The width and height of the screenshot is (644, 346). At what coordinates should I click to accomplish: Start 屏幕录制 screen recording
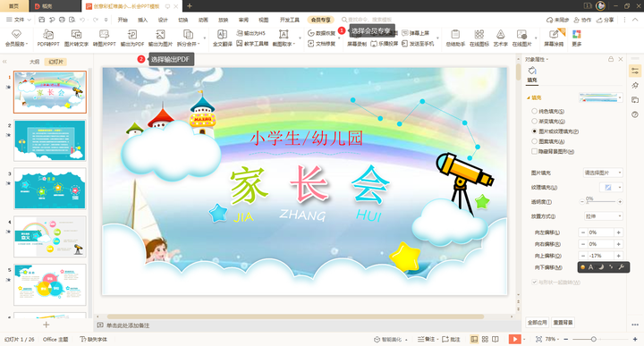(x=357, y=44)
